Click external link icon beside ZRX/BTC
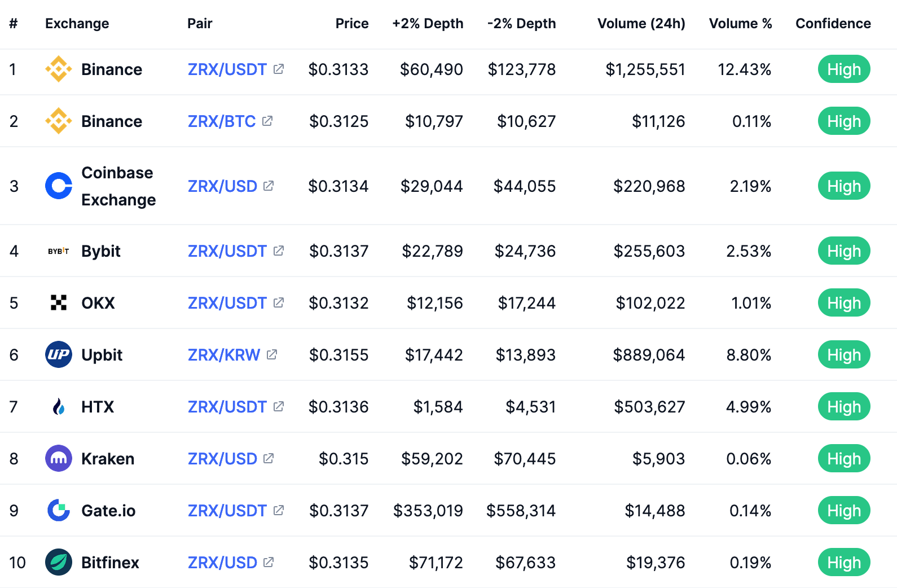Viewport: 897px width, 588px height. tap(267, 121)
